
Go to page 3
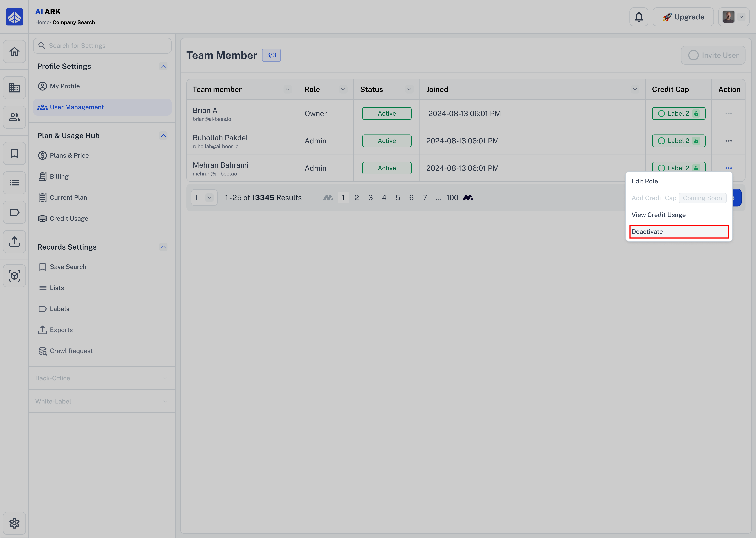tap(370, 198)
